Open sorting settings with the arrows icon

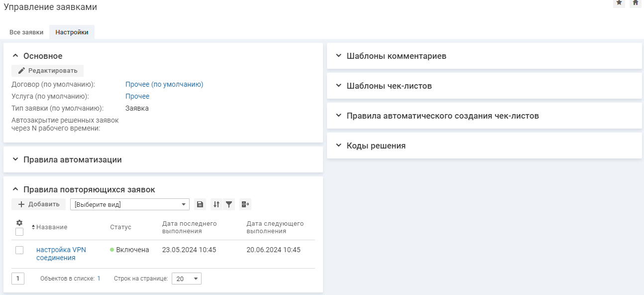tap(216, 204)
